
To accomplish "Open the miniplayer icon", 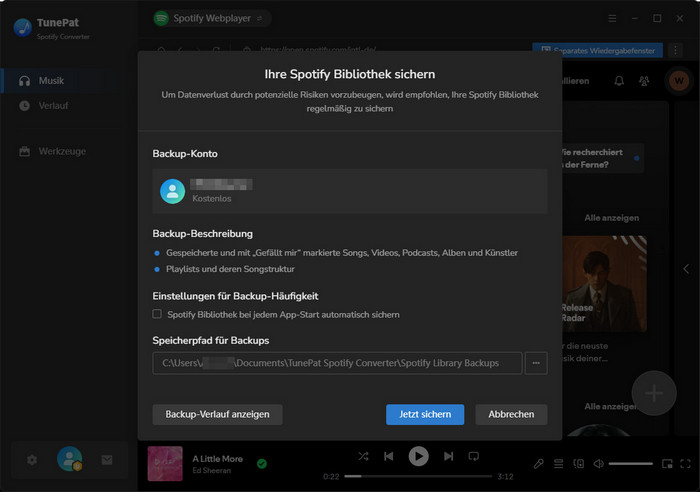I will [x=667, y=464].
